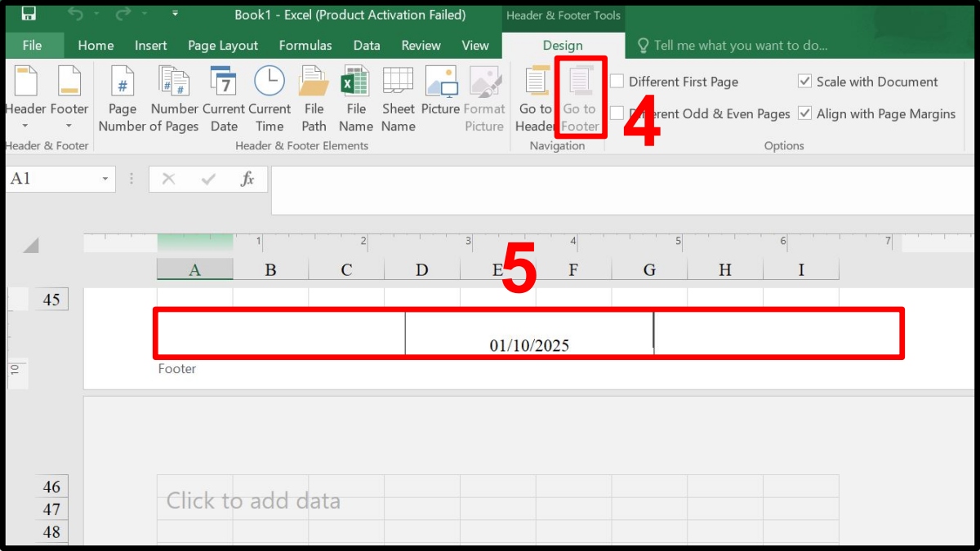The height and width of the screenshot is (551, 980).
Task: Uncheck Scale with Document
Action: pyautogui.click(x=805, y=82)
